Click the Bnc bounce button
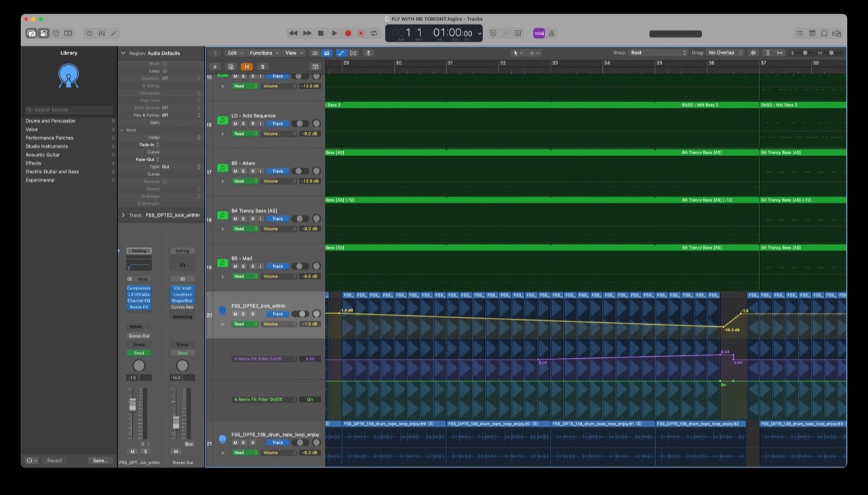868x495 pixels. tap(189, 444)
